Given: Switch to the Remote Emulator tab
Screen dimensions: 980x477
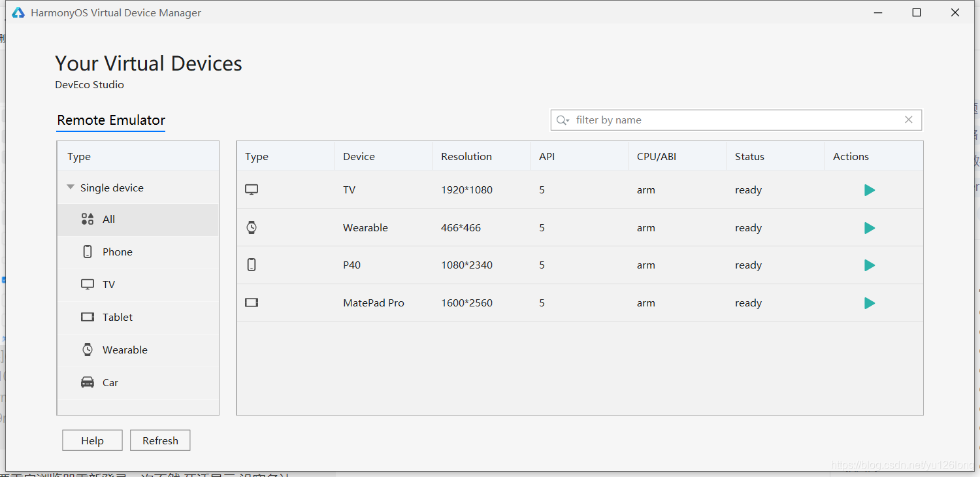Looking at the screenshot, I should 111,120.
